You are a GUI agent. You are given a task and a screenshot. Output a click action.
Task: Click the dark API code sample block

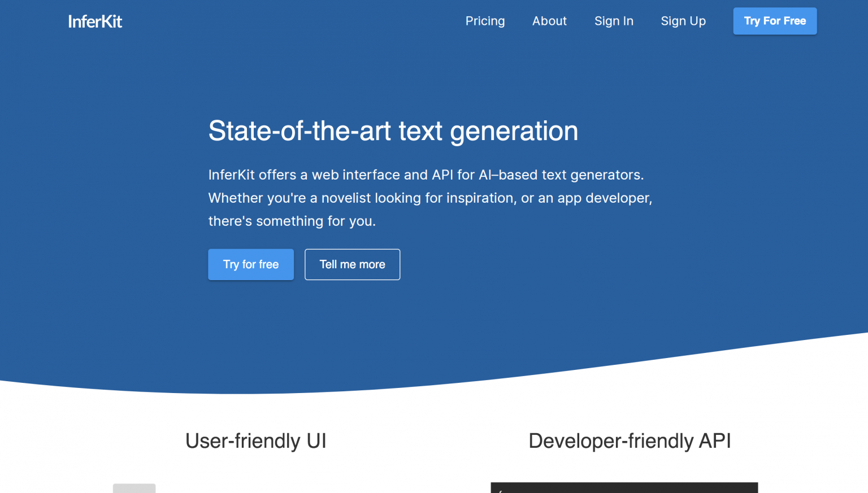pos(624,488)
